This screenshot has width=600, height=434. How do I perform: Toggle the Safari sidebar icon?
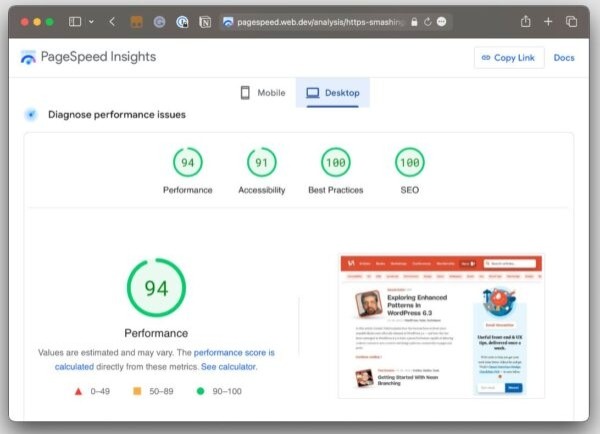[75, 21]
